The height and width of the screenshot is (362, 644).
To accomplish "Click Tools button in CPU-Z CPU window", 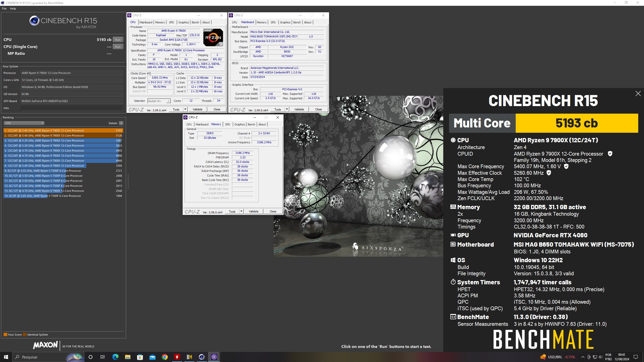I will tap(176, 109).
